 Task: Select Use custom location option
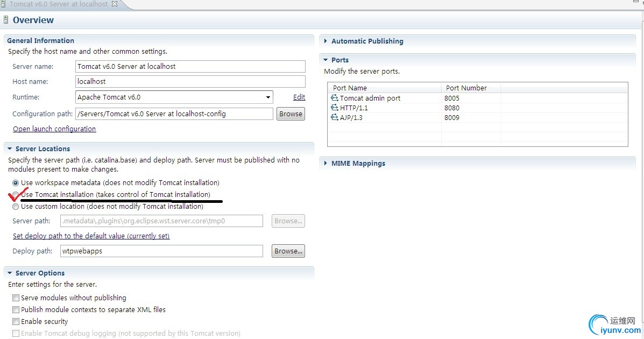click(x=16, y=207)
